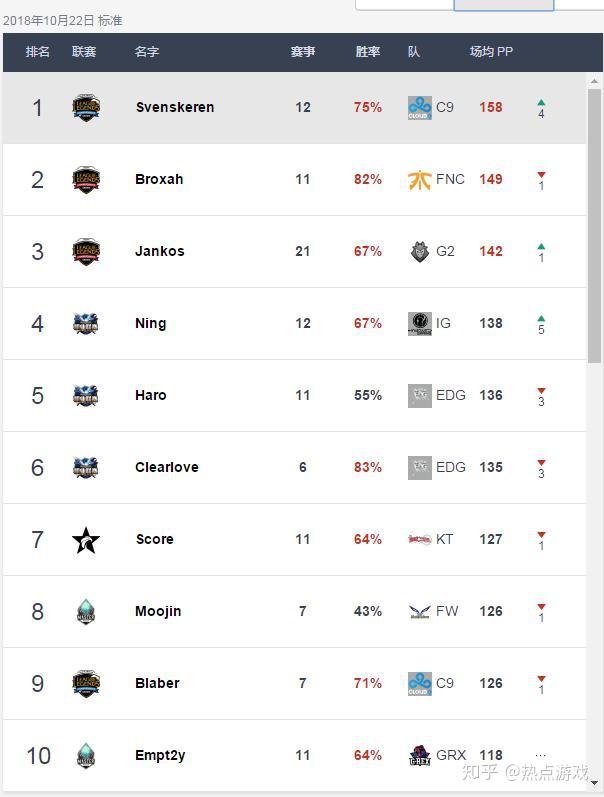This screenshot has height=797, width=604.
Task: Click the G-Rex logo next to Empt2y
Action: [x=419, y=755]
